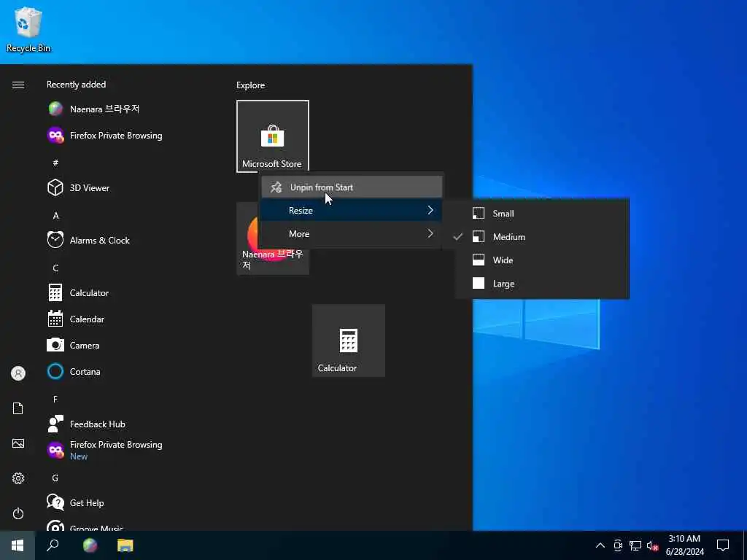Open the Resize submenu
This screenshot has width=747, height=560.
coord(351,211)
